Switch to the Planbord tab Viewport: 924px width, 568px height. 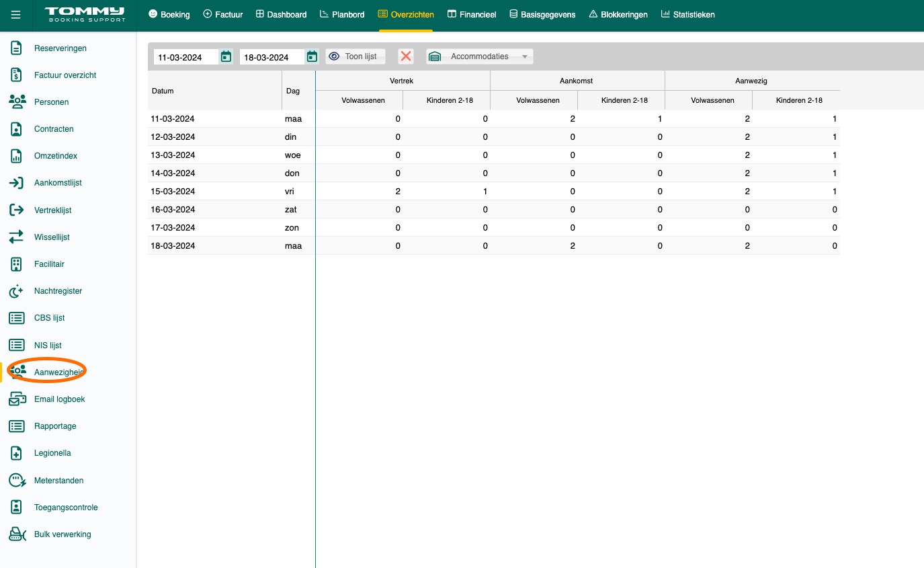341,14
